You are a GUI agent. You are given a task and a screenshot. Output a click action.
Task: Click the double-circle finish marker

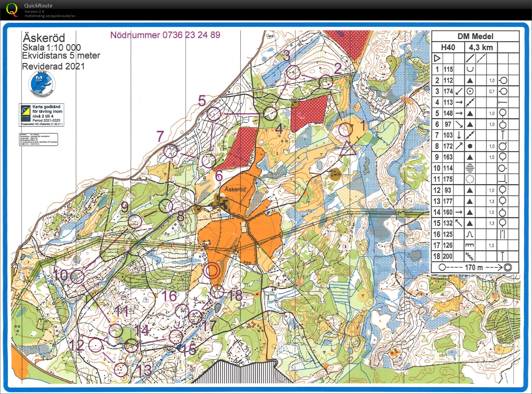(212, 271)
